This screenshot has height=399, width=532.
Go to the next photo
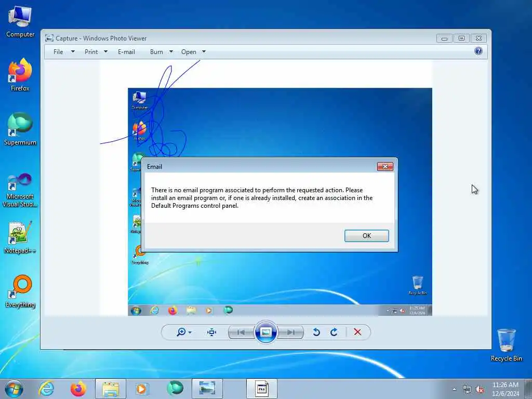pos(291,332)
